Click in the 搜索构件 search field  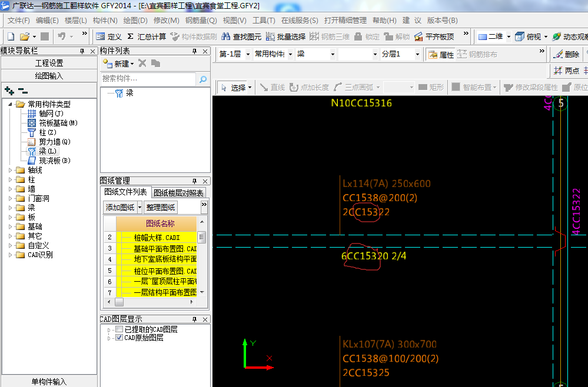click(x=148, y=79)
